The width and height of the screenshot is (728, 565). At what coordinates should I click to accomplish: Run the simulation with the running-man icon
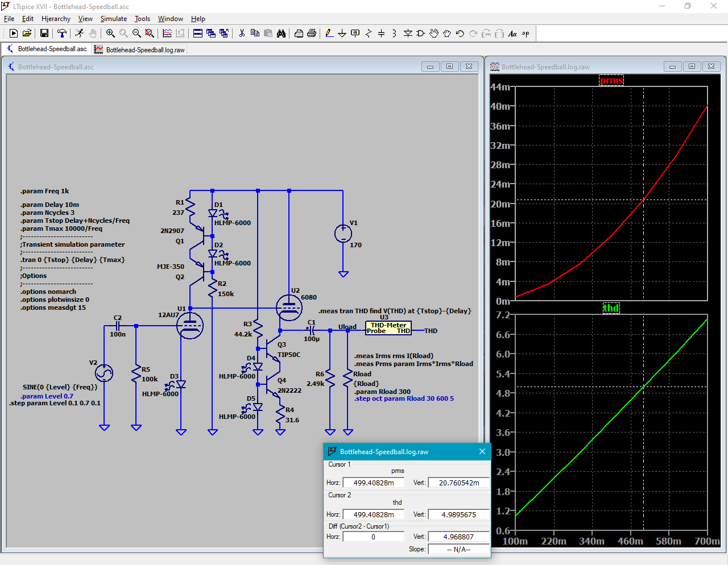[x=79, y=34]
